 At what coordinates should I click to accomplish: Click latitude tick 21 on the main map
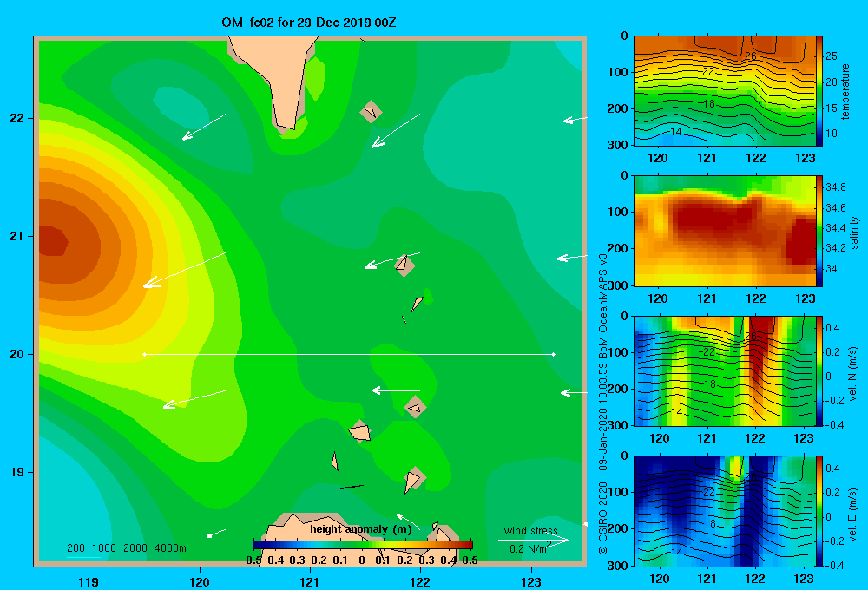(17, 236)
